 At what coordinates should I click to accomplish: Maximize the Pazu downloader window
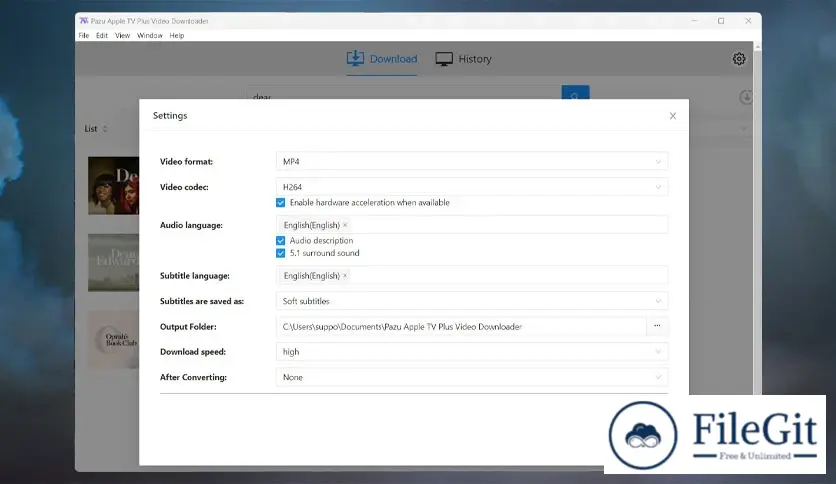pos(721,21)
